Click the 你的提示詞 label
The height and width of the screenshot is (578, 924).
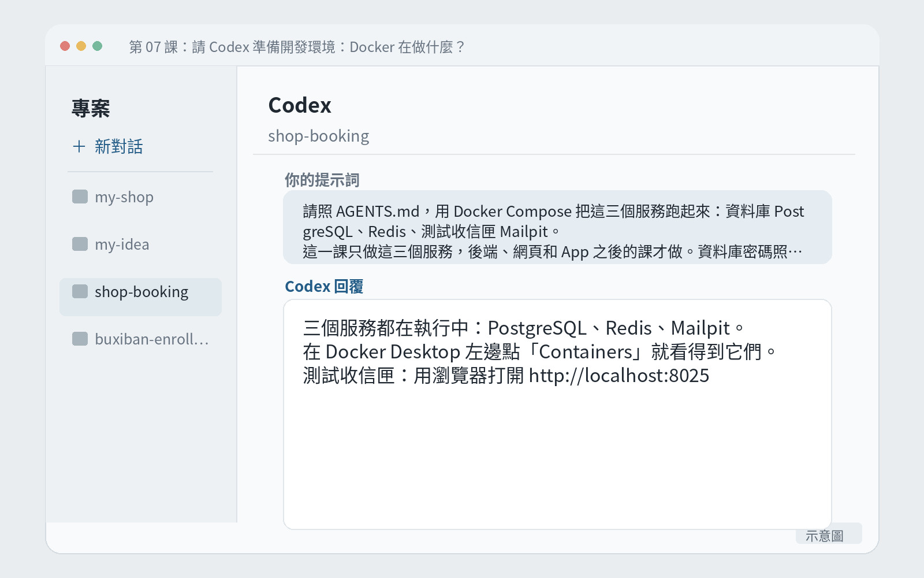[x=322, y=180]
